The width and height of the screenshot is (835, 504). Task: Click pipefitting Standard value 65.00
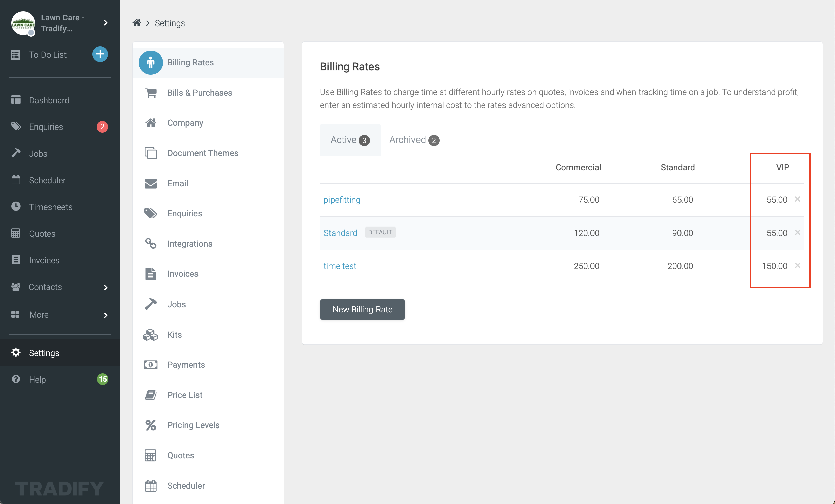pyautogui.click(x=683, y=199)
